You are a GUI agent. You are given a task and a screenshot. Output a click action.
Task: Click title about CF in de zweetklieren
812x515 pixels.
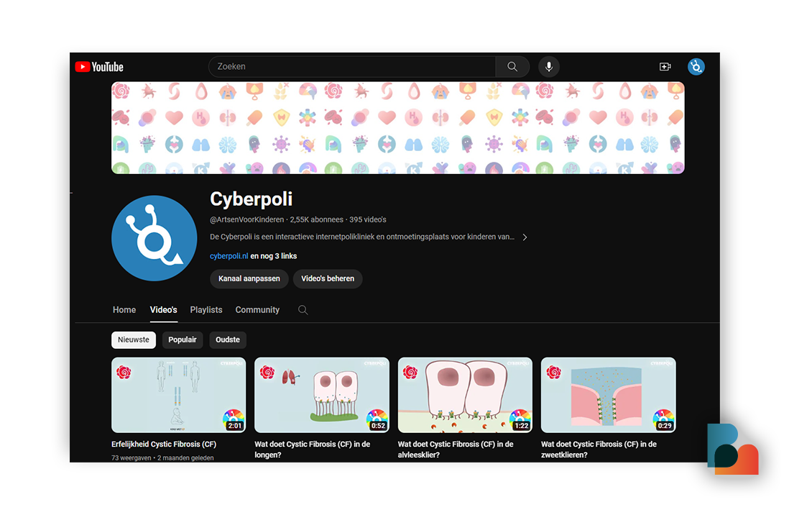[599, 450]
